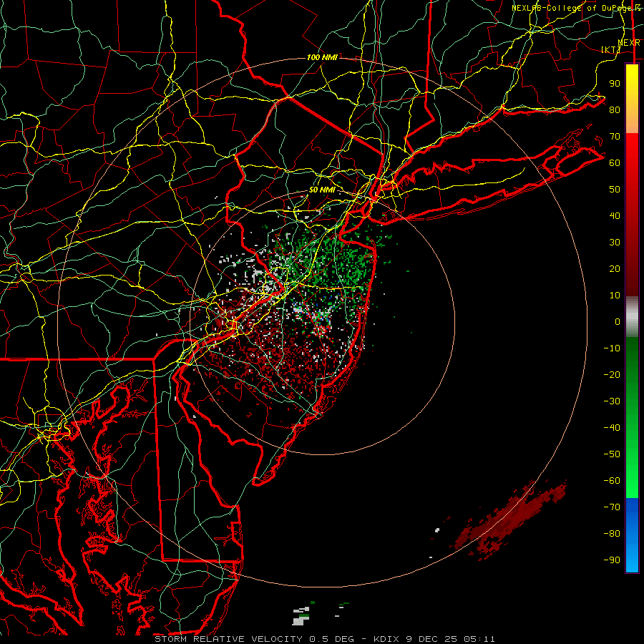Screen dimensions: 644x644
Task: Click the -50 scale label
Action: coord(612,454)
